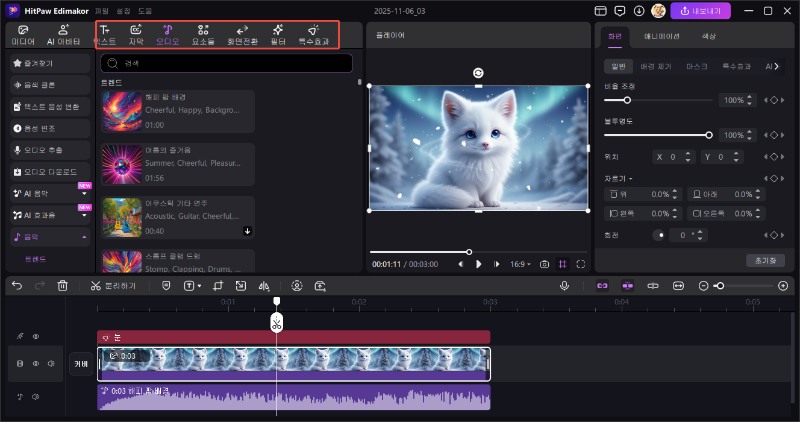Open the 16:9 aspect ratio dropdown
Image resolution: width=800 pixels, height=422 pixels.
520,264
